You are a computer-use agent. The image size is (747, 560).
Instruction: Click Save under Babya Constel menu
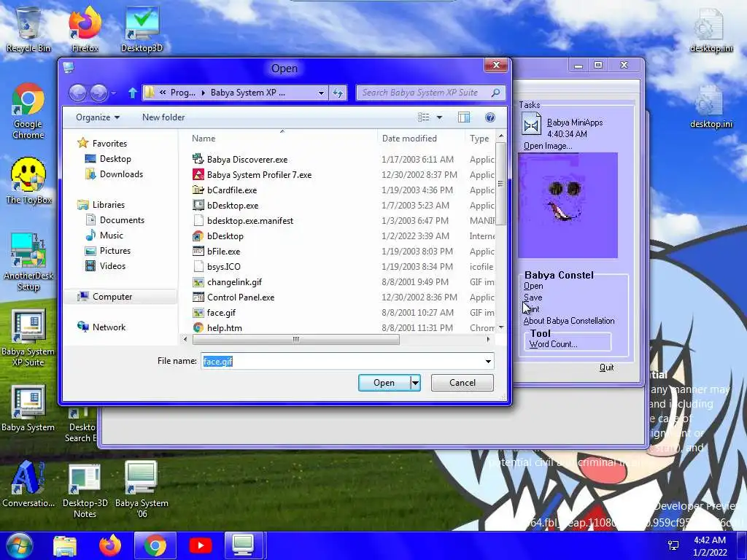click(533, 297)
